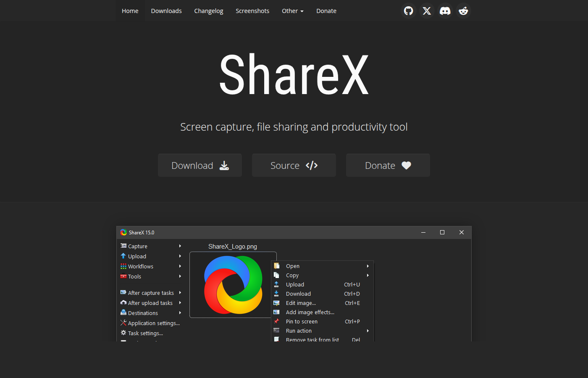Open Workflows via its grid icon

point(123,266)
